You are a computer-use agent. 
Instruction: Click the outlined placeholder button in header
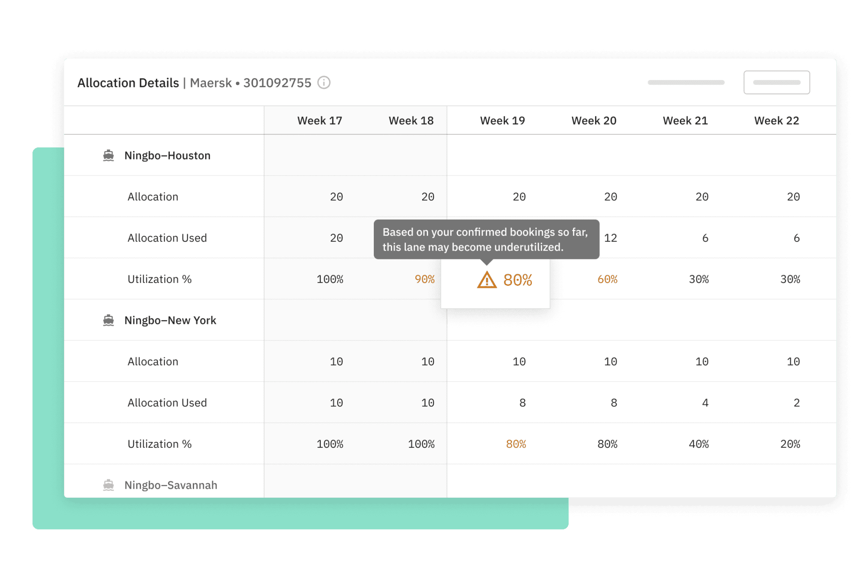[776, 82]
